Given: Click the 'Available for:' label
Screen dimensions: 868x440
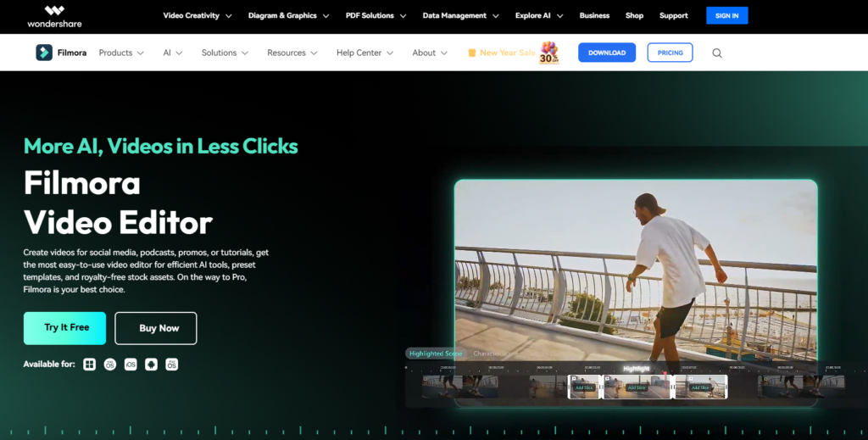Looking at the screenshot, I should 48,365.
